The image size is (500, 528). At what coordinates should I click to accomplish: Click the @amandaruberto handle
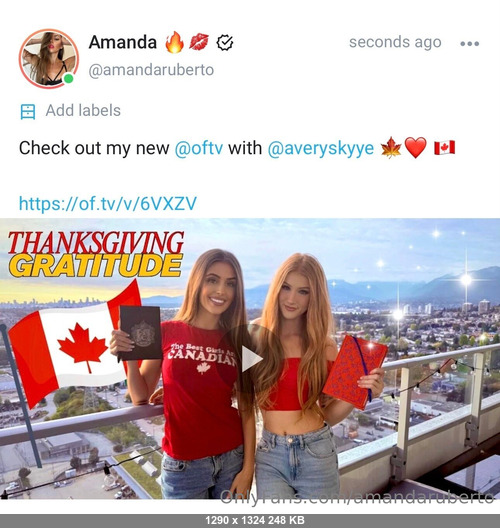click(151, 70)
